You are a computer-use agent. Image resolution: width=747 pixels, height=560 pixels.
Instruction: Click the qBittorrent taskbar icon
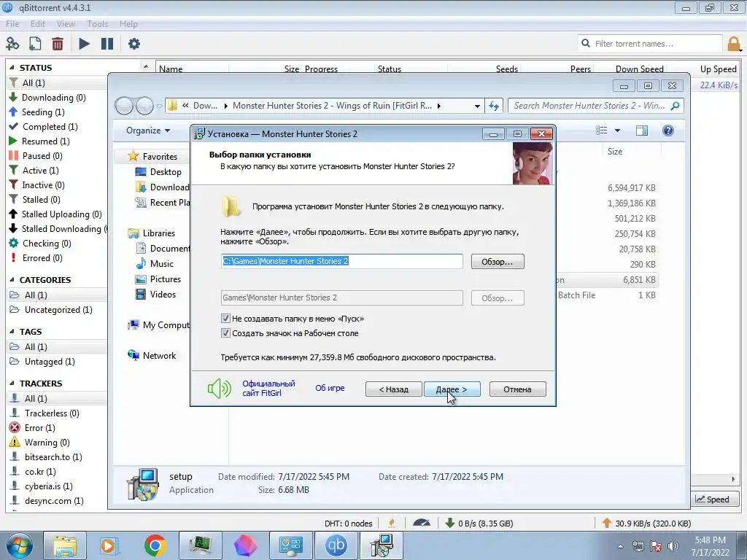pos(336,545)
